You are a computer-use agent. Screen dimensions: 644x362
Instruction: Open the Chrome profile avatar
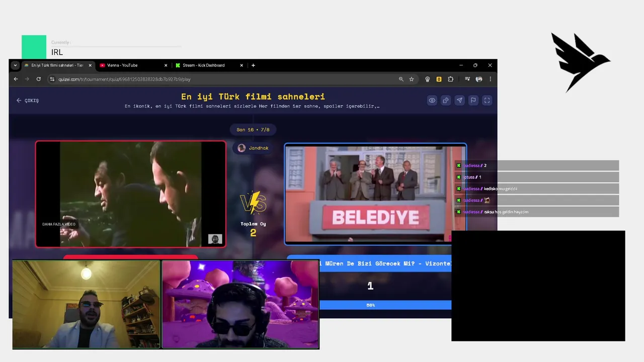[479, 79]
